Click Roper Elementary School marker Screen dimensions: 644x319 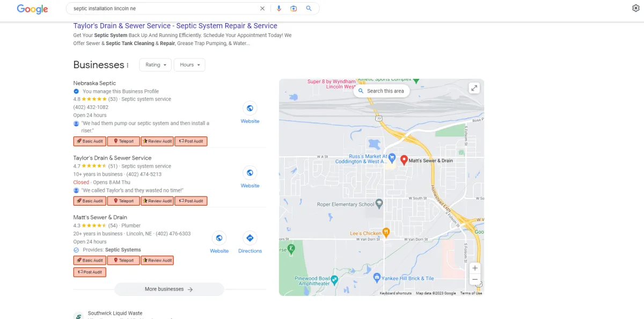pos(379,204)
